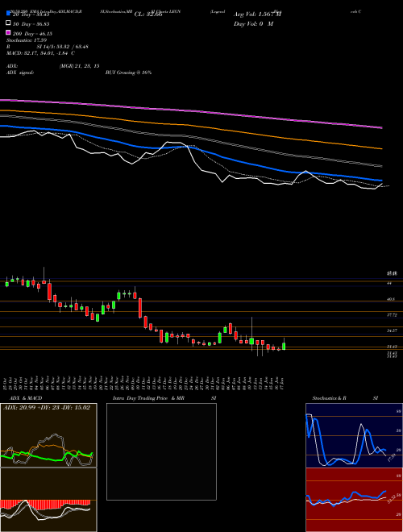Open the red RSI chart panel
Image resolution: width=403 pixels, height=532 pixels.
click(354, 500)
